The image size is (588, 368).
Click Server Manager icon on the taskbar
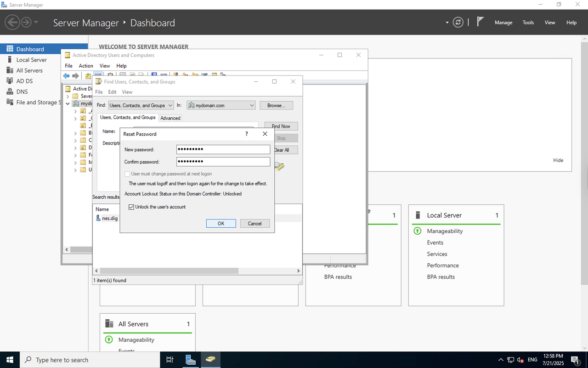tap(190, 360)
